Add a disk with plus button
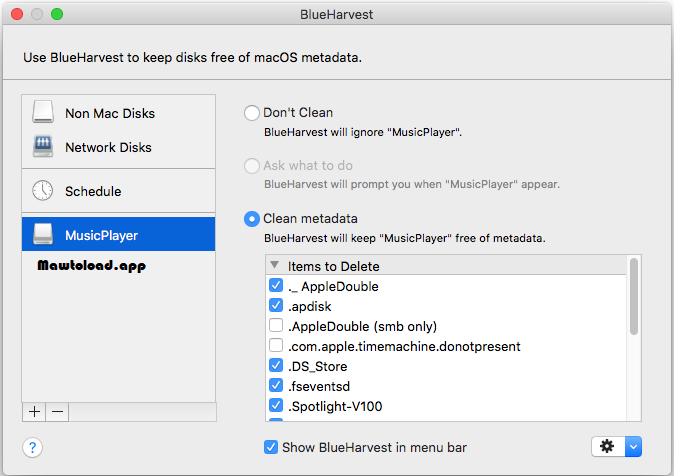 [34, 412]
